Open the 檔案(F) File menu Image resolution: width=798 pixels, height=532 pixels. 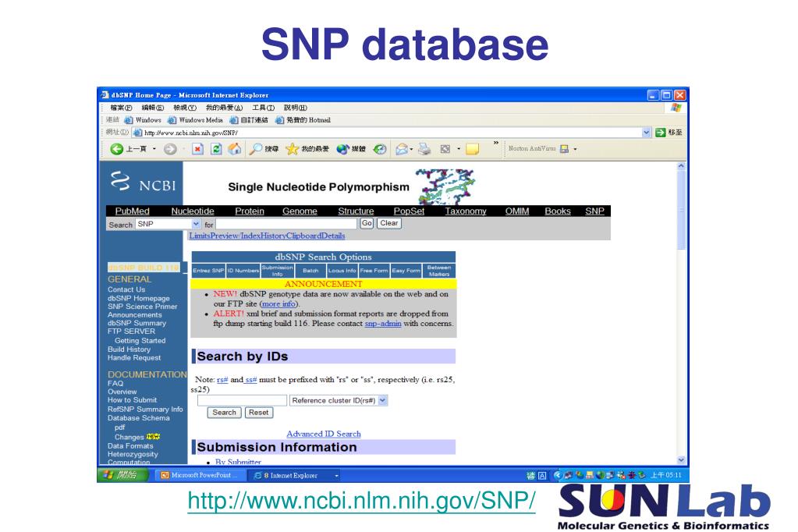click(121, 108)
